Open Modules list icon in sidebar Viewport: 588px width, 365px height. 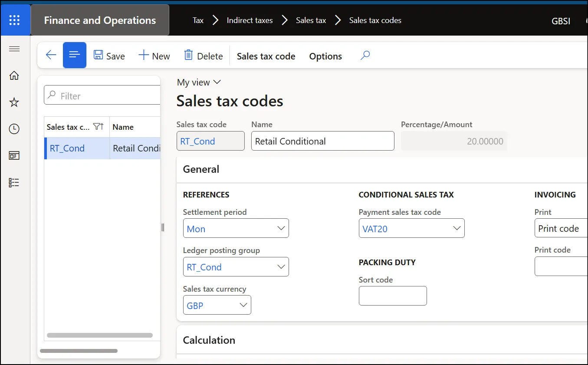(x=14, y=183)
